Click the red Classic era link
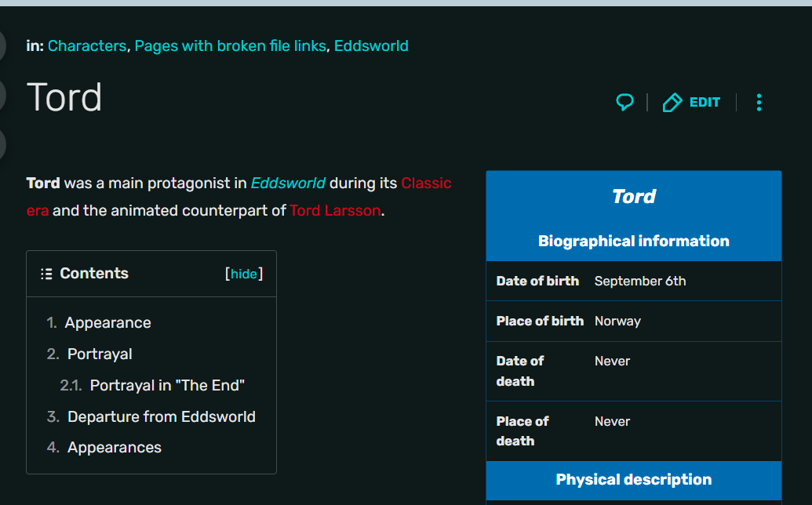Image resolution: width=812 pixels, height=505 pixels. 426,183
